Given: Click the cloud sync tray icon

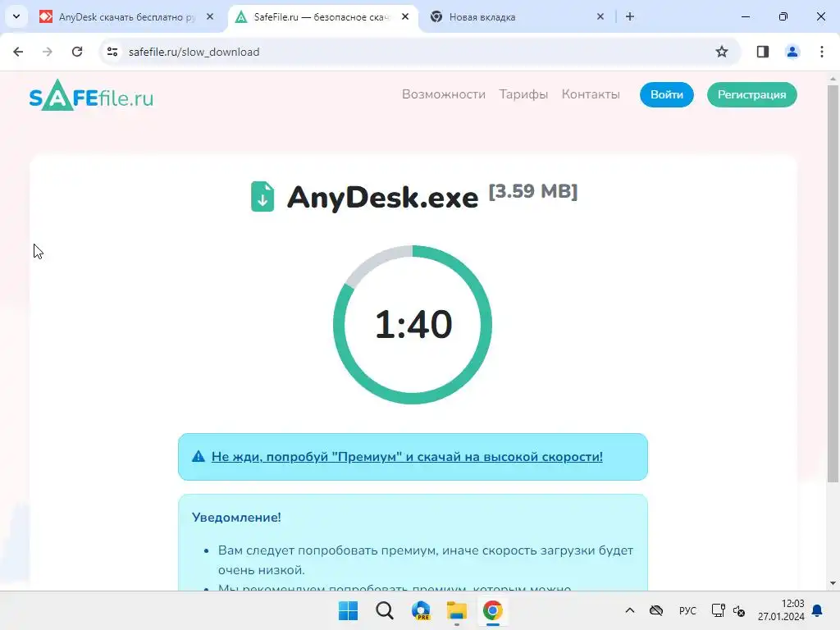Looking at the screenshot, I should [656, 610].
